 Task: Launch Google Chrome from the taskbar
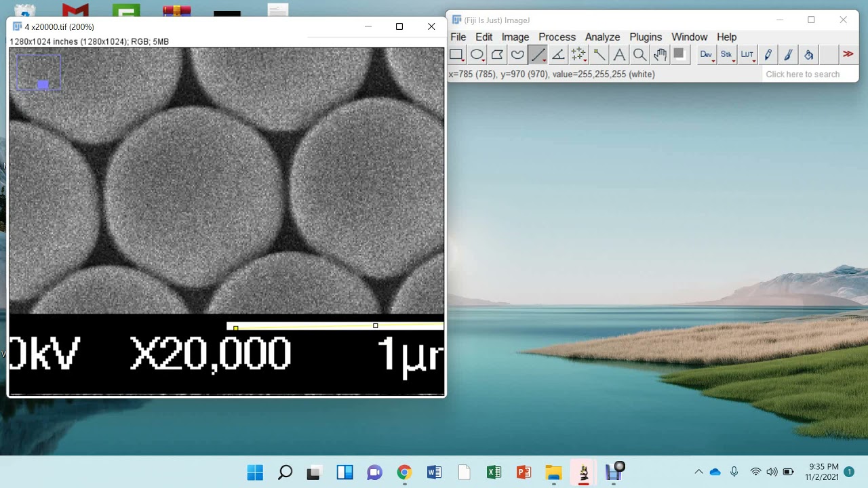404,472
